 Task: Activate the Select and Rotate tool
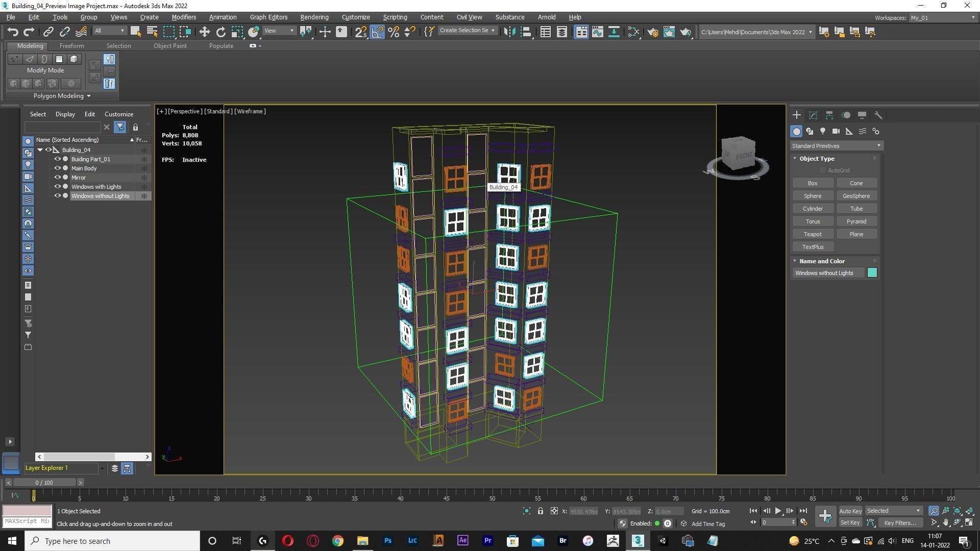pyautogui.click(x=220, y=32)
